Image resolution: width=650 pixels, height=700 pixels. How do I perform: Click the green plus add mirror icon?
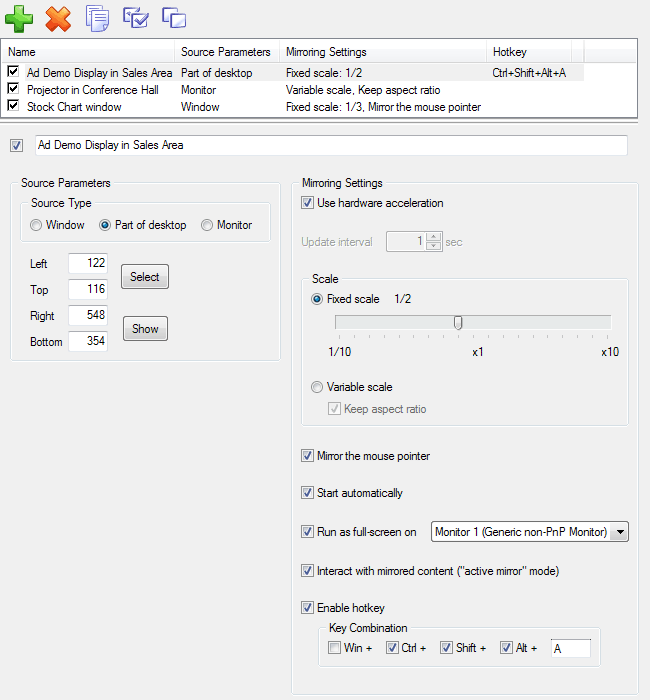click(19, 19)
